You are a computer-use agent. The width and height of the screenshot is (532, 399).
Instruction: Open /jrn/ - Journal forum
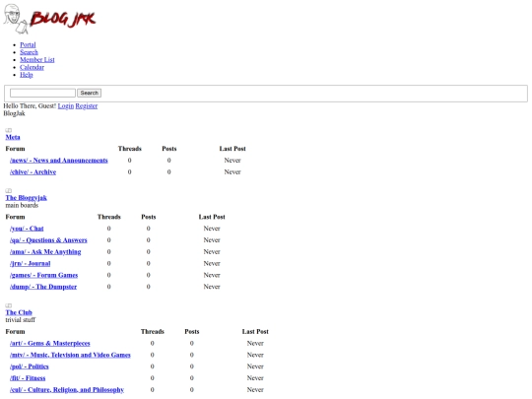click(31, 263)
